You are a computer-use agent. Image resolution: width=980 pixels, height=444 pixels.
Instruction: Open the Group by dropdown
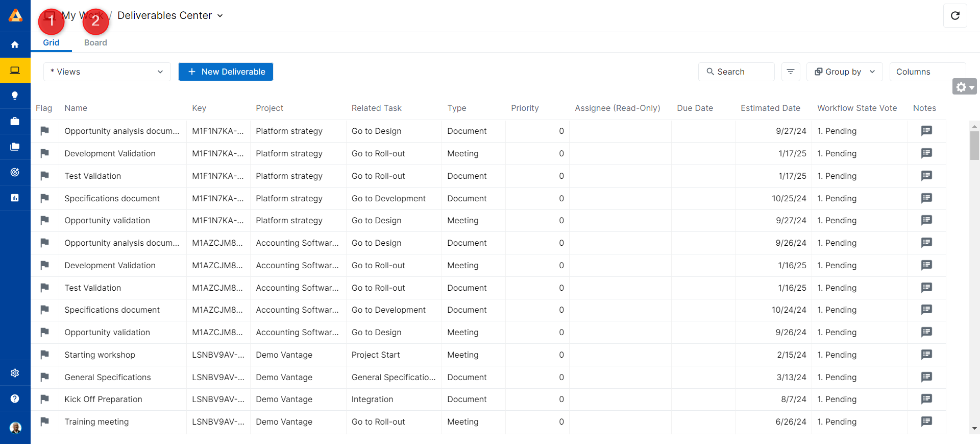(845, 72)
